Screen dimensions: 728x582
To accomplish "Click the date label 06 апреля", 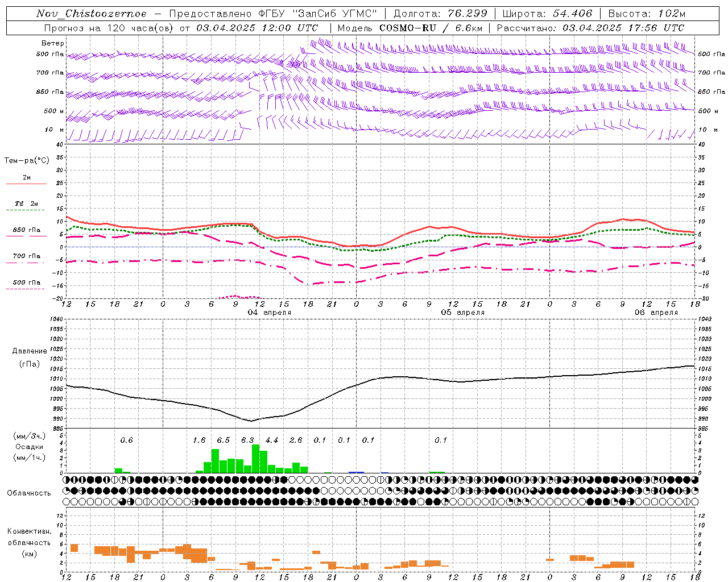I will (x=656, y=313).
